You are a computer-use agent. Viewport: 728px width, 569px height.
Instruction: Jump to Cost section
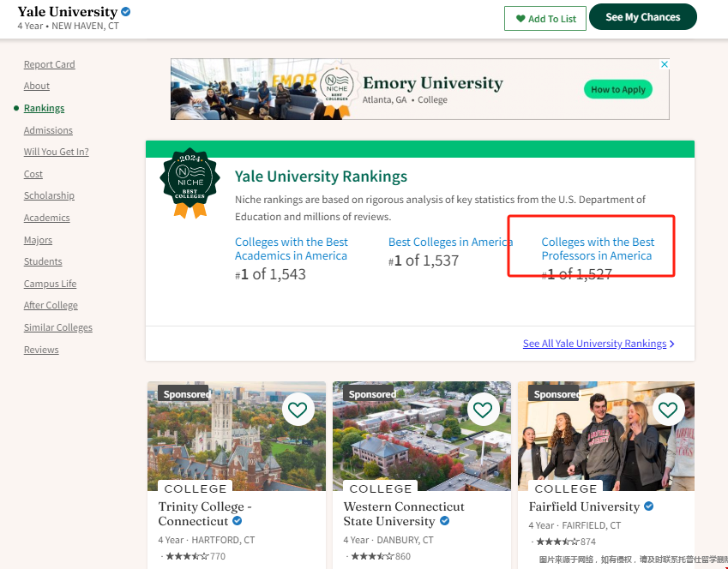pyautogui.click(x=33, y=174)
